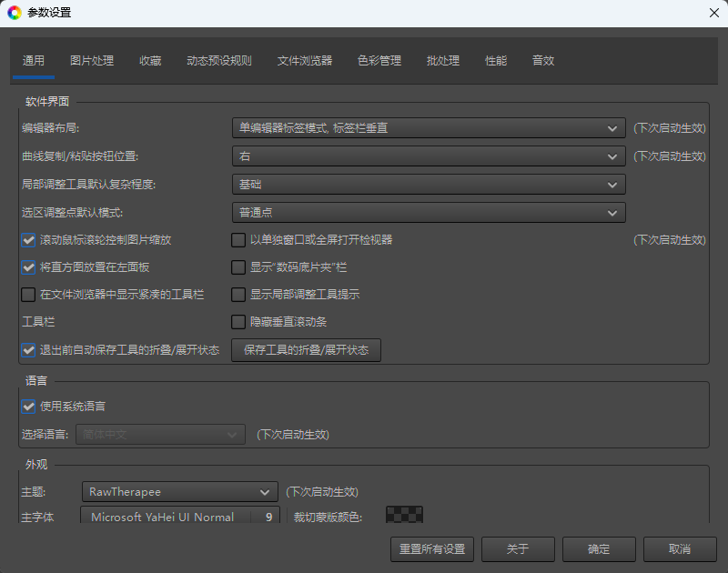Image resolution: width=728 pixels, height=573 pixels.
Task: Open the 图片处理 tab
Action: (x=92, y=61)
